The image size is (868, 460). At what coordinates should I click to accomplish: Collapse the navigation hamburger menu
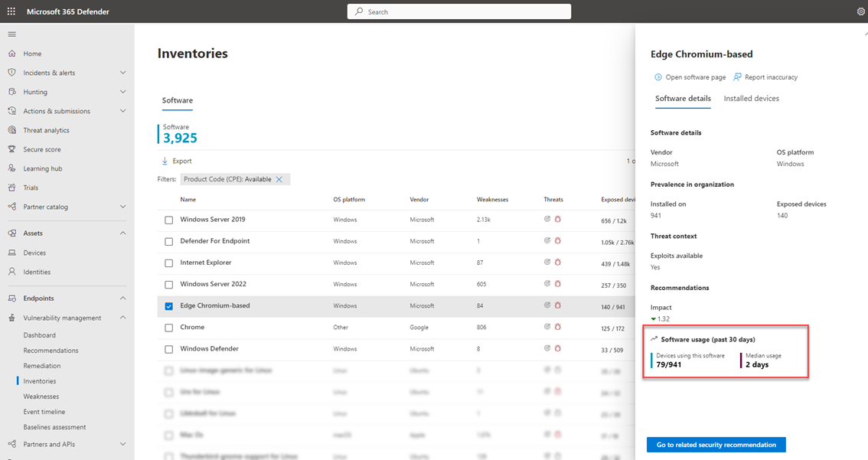(11, 34)
